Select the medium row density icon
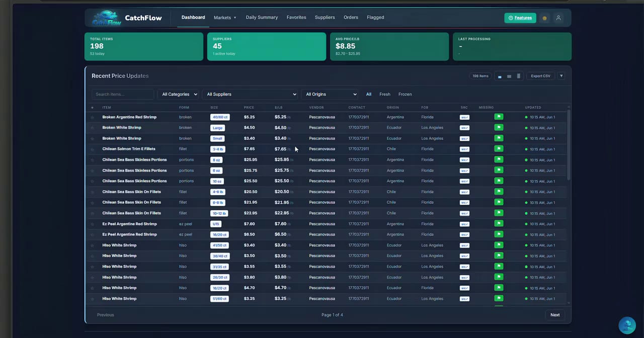The image size is (644, 338). (509, 76)
